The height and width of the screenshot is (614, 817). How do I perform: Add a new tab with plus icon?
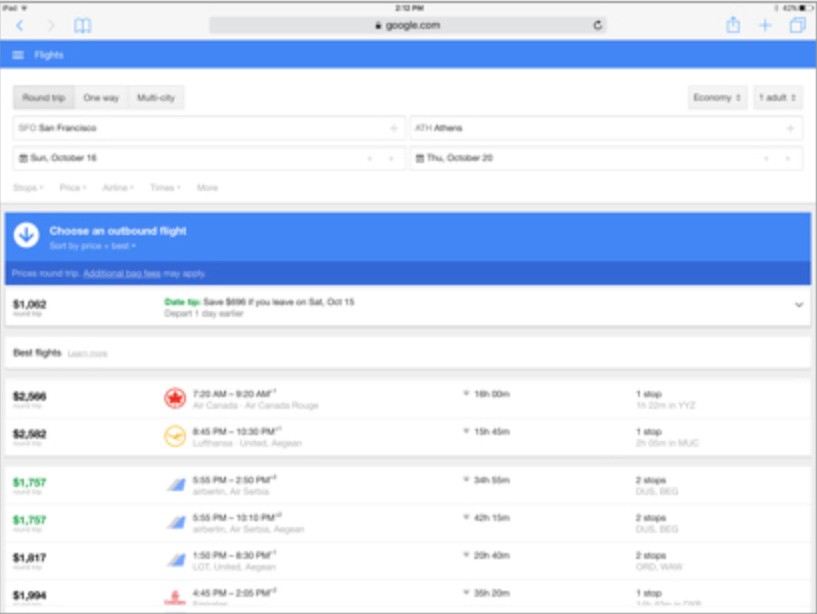click(x=765, y=25)
